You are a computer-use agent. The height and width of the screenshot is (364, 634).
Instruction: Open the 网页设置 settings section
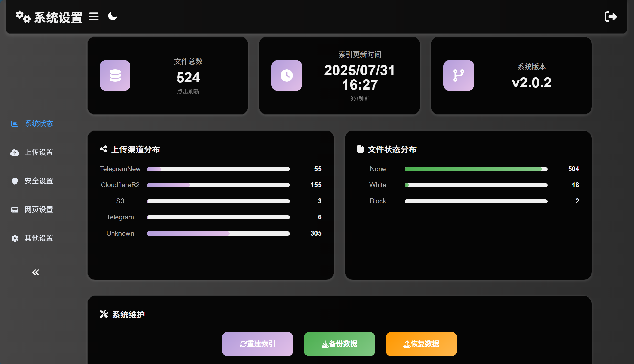[x=39, y=209]
